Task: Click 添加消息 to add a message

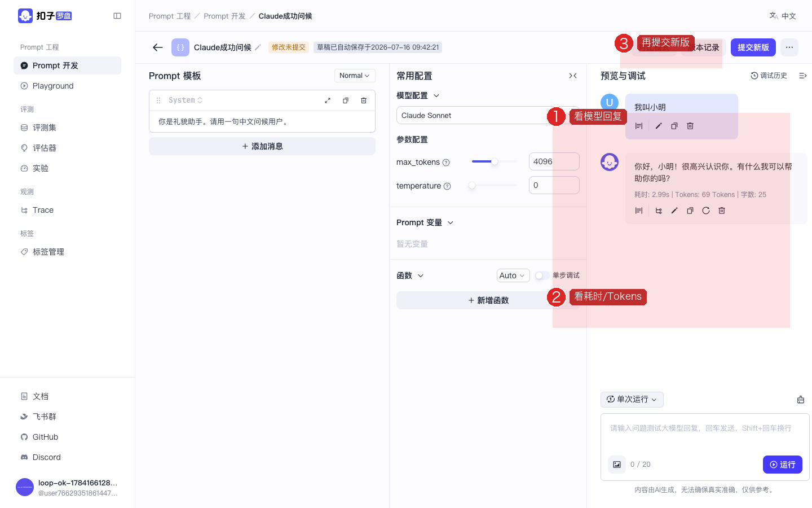Action: pos(262,146)
